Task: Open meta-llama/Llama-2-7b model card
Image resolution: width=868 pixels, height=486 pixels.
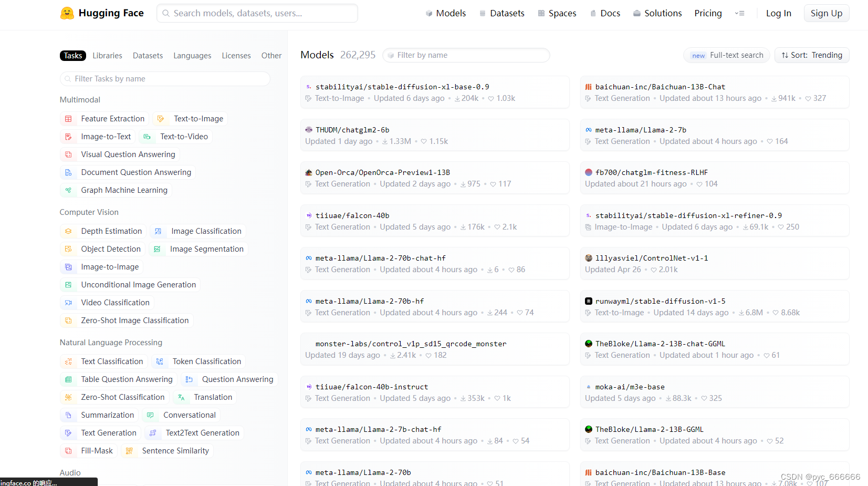Action: tap(715, 136)
